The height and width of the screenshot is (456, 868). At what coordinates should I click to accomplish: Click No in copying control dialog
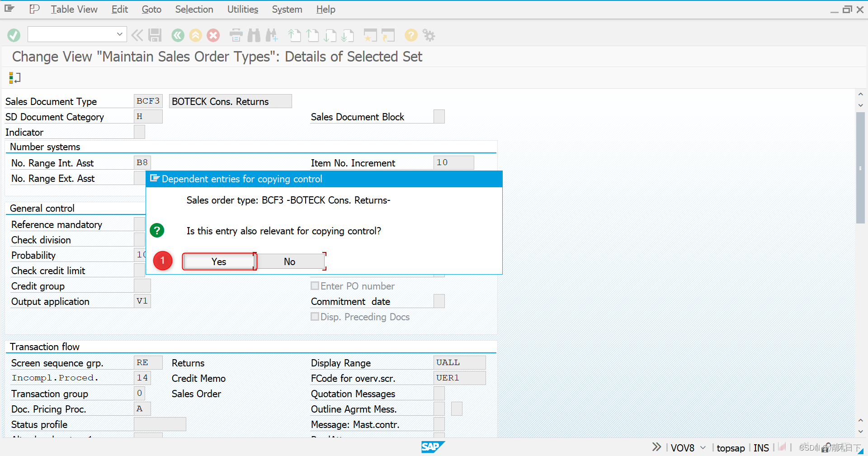290,261
